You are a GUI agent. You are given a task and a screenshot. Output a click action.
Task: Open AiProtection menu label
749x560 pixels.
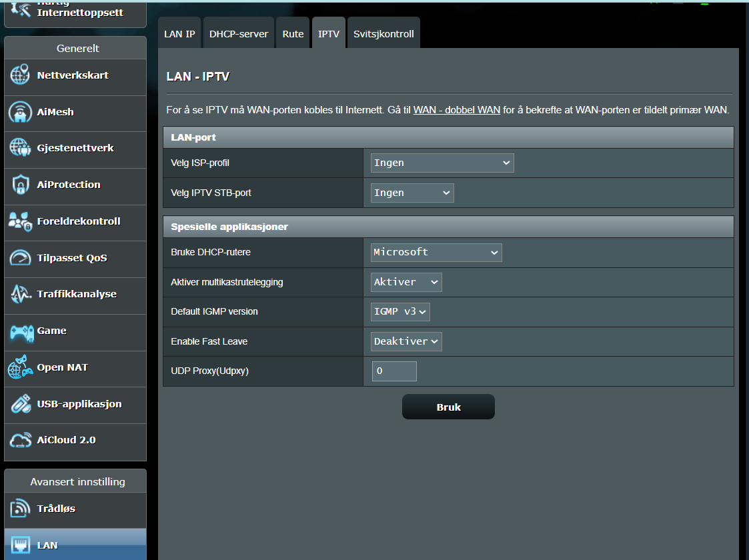tap(69, 185)
